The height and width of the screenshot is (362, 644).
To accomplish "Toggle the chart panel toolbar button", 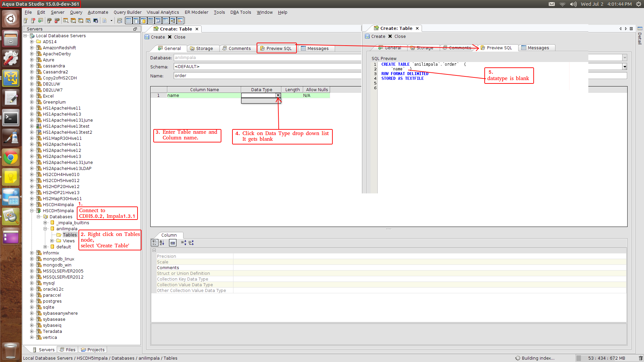I will (x=180, y=21).
